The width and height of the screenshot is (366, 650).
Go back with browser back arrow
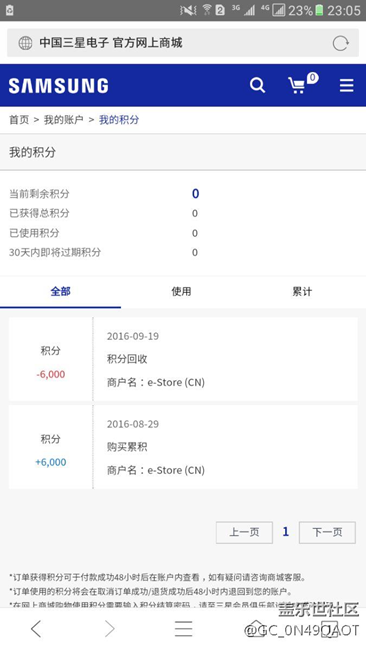[x=36, y=629]
